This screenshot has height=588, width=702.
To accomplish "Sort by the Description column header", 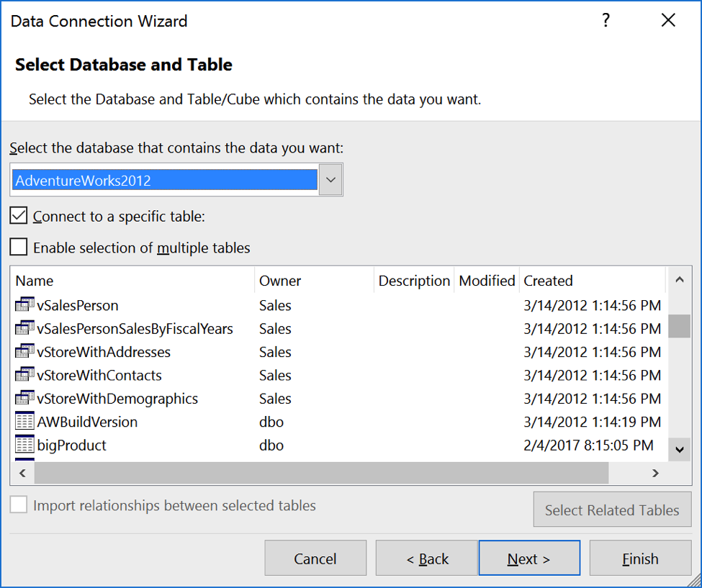I will click(x=414, y=281).
